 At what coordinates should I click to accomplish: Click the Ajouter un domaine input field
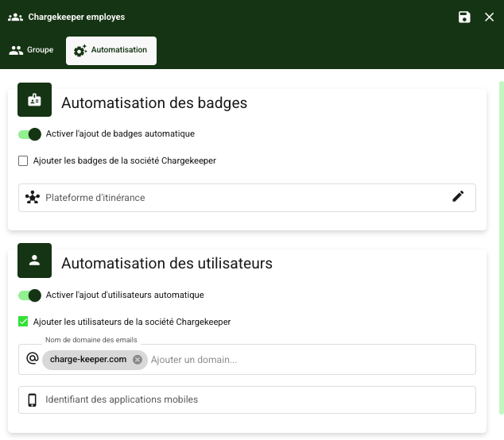(310, 360)
